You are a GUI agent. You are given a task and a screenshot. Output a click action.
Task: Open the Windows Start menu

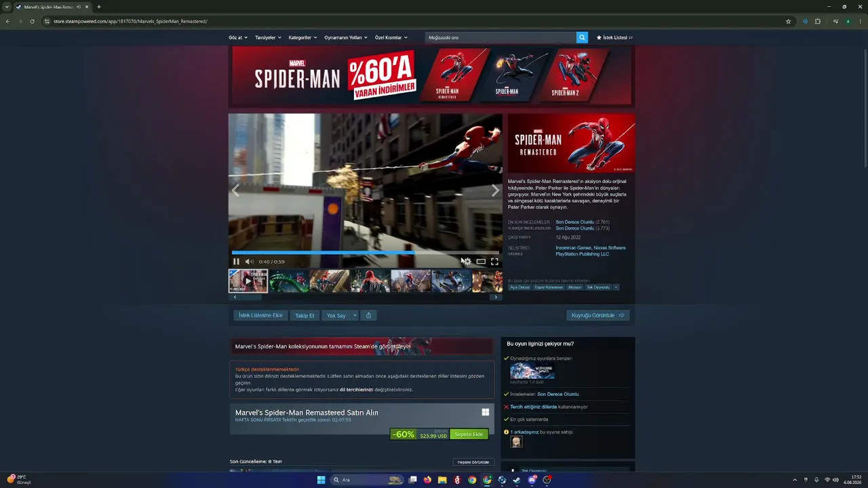tap(321, 480)
